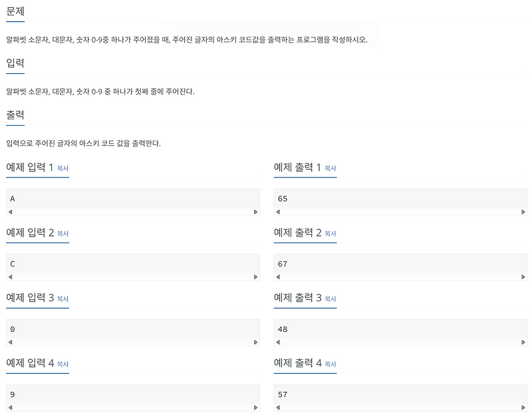This screenshot has width=532, height=419.
Task: Copy 예제 출력 1 using its 복사 link
Action: [x=329, y=168]
